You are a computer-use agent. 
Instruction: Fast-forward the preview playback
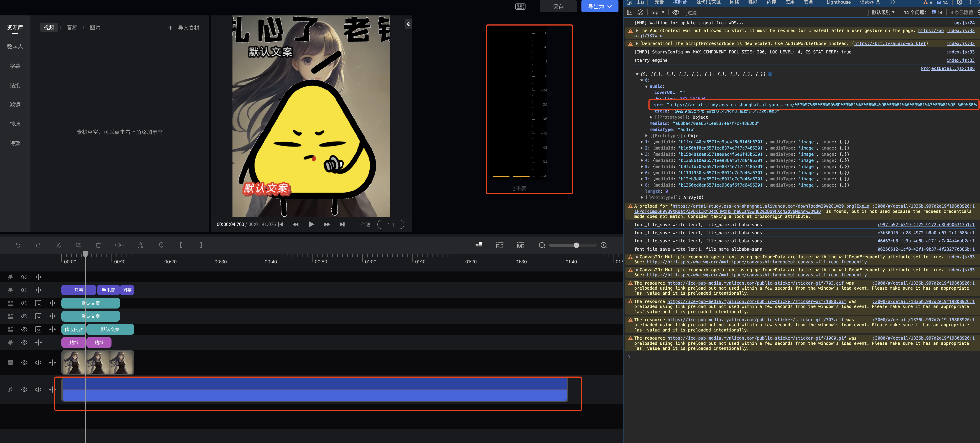327,225
